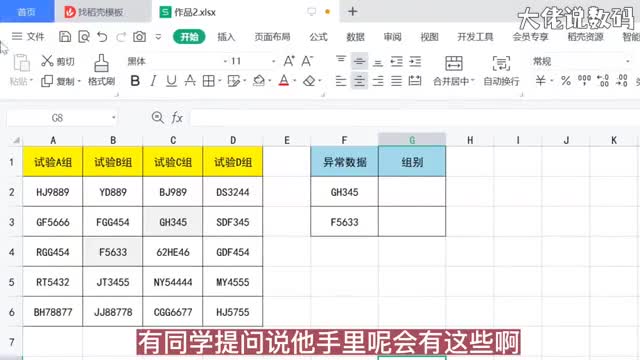Screen dimensions: 640x360
Task: Open Borders dropdown arrow
Action: 220,81
